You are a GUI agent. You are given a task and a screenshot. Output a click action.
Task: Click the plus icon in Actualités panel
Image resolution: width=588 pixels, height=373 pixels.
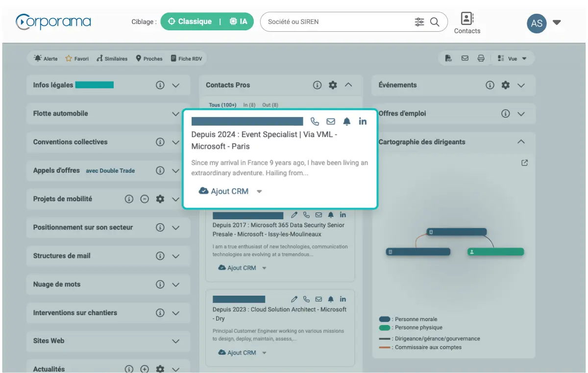click(x=145, y=369)
